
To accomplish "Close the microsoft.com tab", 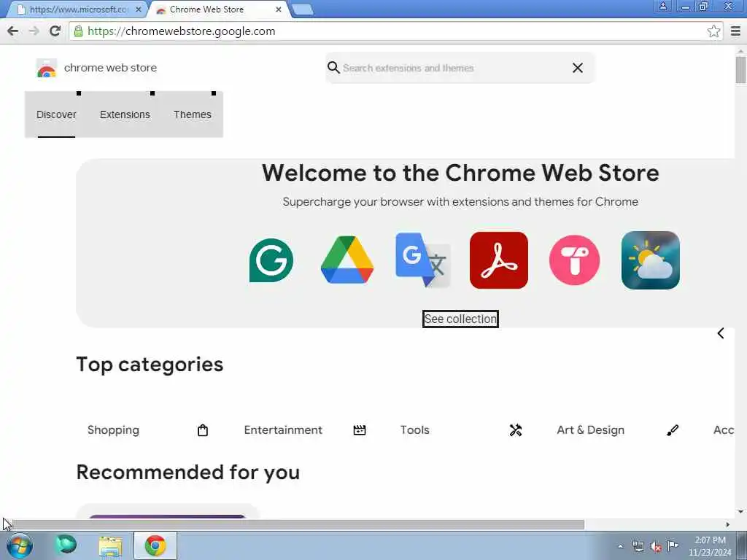I will click(x=138, y=9).
